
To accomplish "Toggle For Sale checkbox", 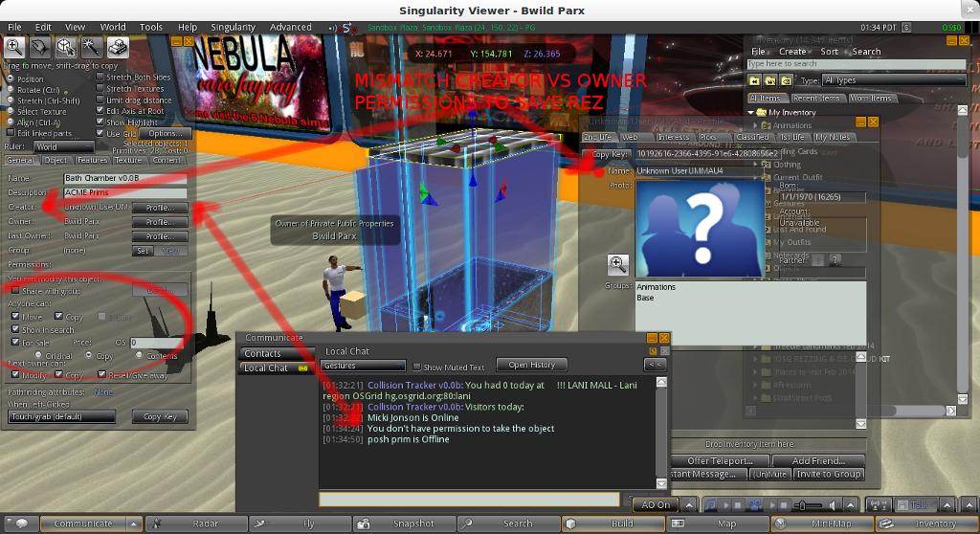I will click(x=15, y=342).
